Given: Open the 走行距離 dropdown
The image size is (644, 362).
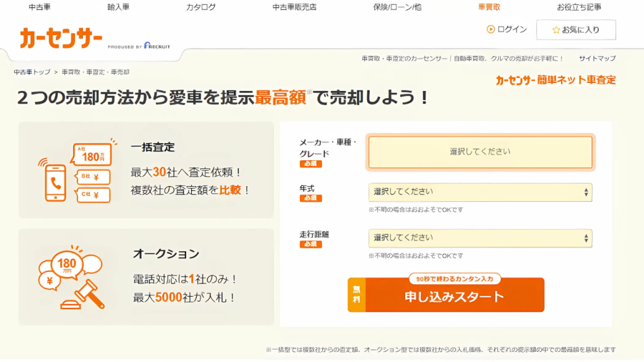Looking at the screenshot, I should [x=480, y=238].
